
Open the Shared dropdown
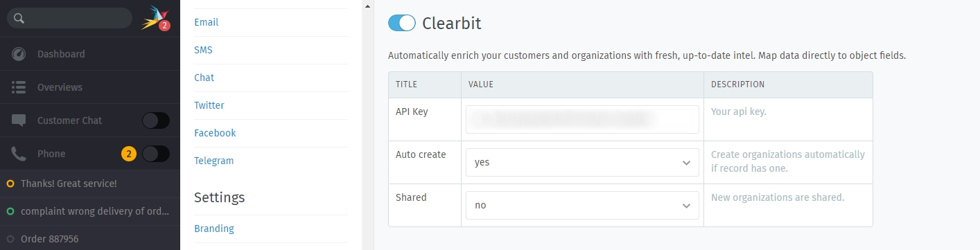(582, 205)
